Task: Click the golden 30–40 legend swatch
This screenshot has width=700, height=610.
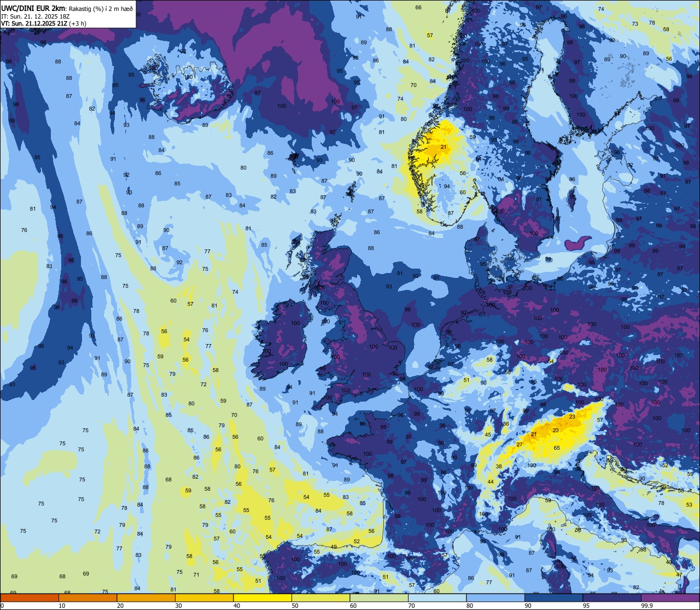Action: (x=204, y=597)
